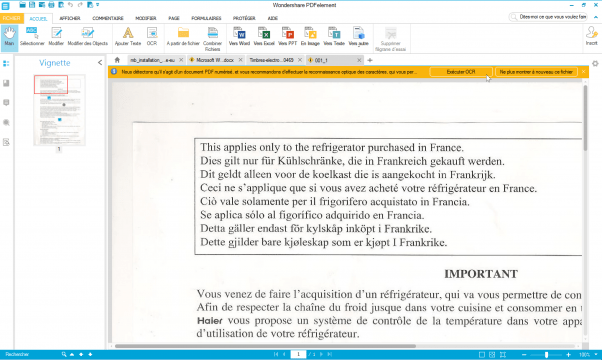Collapse the ribbon with the top-right chevron
602x360 pixels.
point(596,17)
